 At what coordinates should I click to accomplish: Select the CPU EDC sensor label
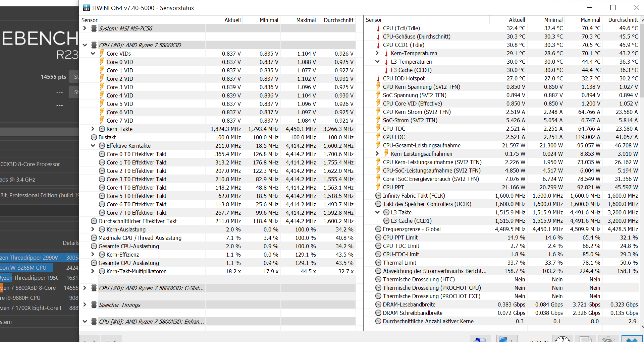[394, 137]
